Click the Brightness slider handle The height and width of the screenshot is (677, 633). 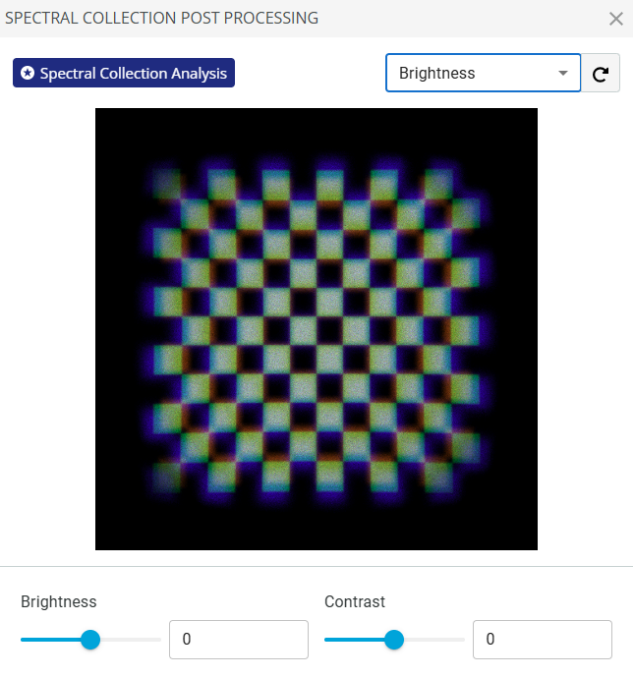click(91, 639)
